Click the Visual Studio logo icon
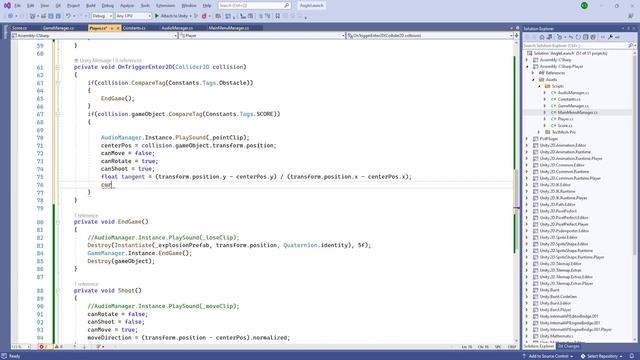 (7, 6)
